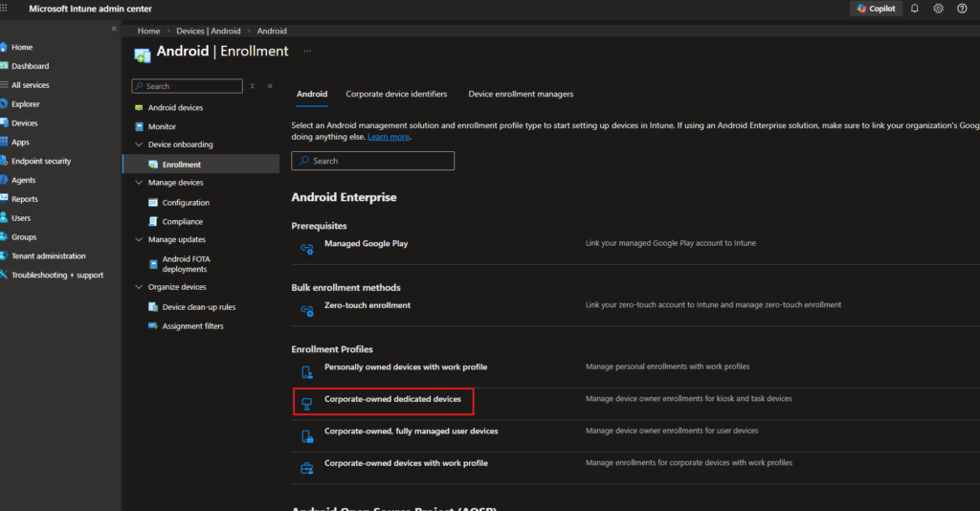The width and height of the screenshot is (980, 511).
Task: Open Endpoint security in left navigation
Action: tap(40, 161)
